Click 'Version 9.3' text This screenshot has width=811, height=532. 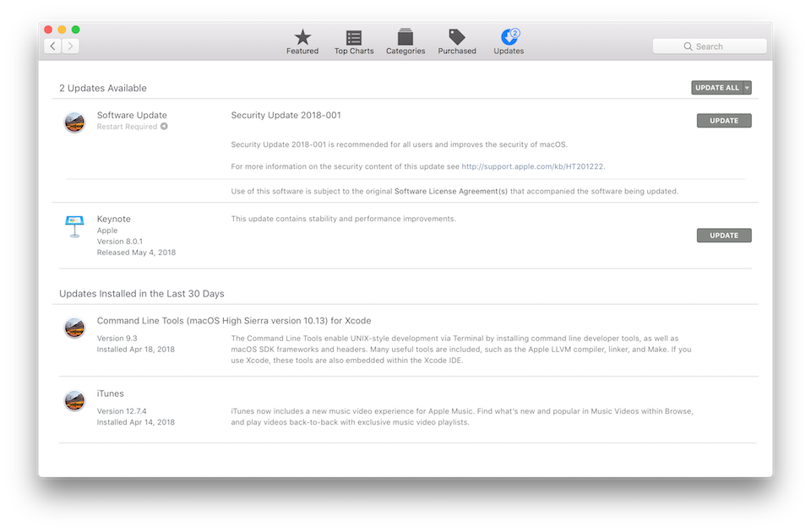(117, 338)
